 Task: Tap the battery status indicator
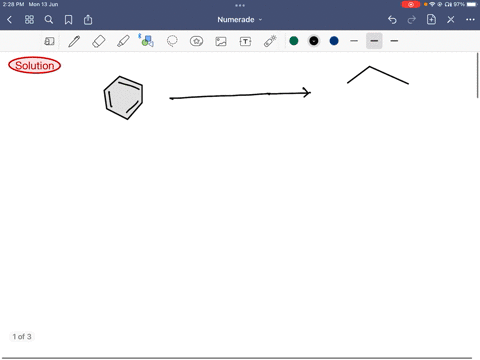466,4
